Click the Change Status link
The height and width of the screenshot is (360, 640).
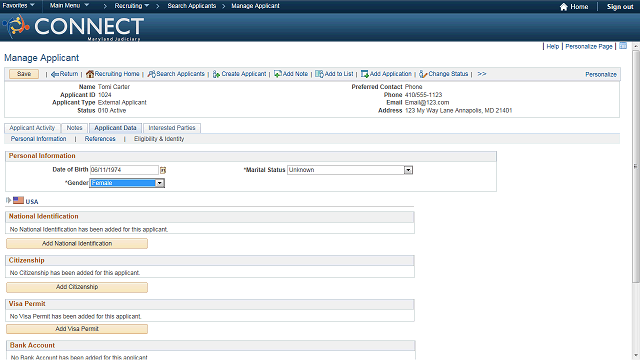tap(448, 74)
